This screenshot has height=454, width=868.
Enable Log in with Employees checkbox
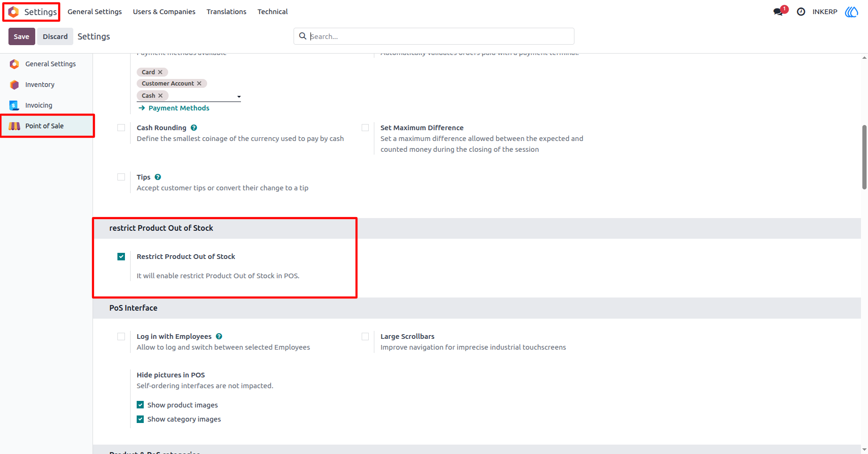[x=121, y=337]
